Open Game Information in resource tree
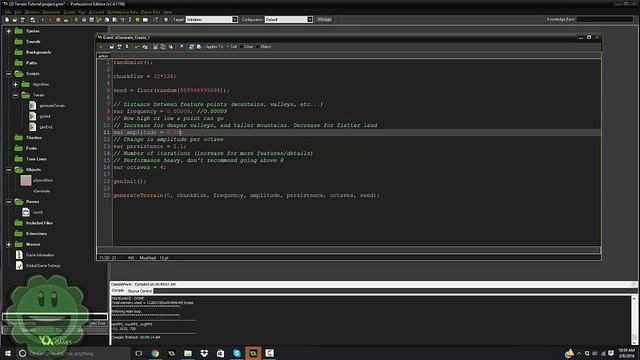The width and height of the screenshot is (640, 360). pyautogui.click(x=40, y=255)
